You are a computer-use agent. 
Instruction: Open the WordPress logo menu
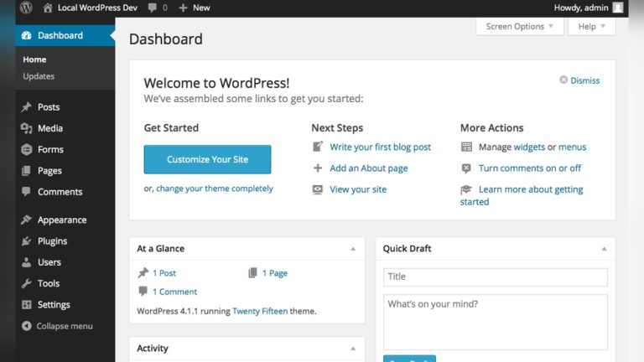point(26,8)
